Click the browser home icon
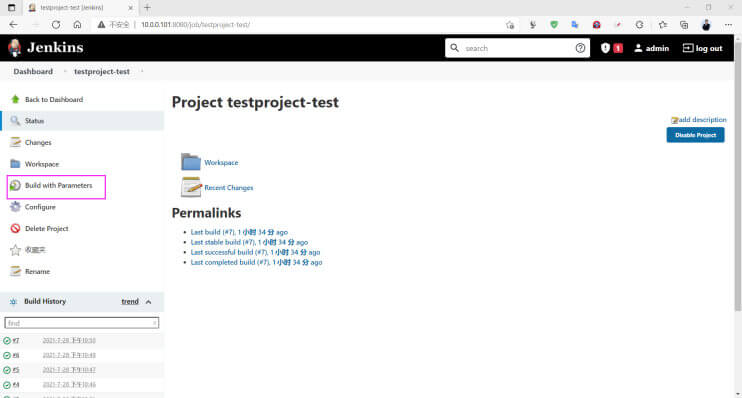Screen dimensions: 742x398 [77, 25]
